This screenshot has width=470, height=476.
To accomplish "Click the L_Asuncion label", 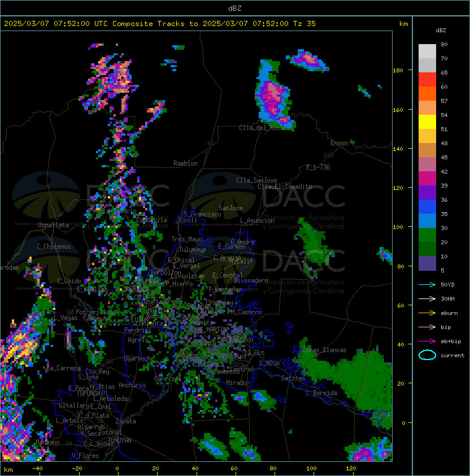I will [257, 220].
